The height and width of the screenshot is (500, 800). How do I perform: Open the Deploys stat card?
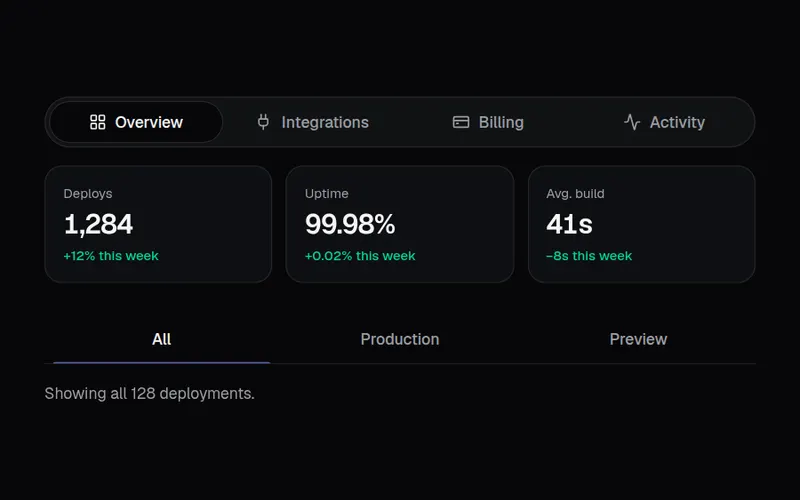(x=158, y=224)
